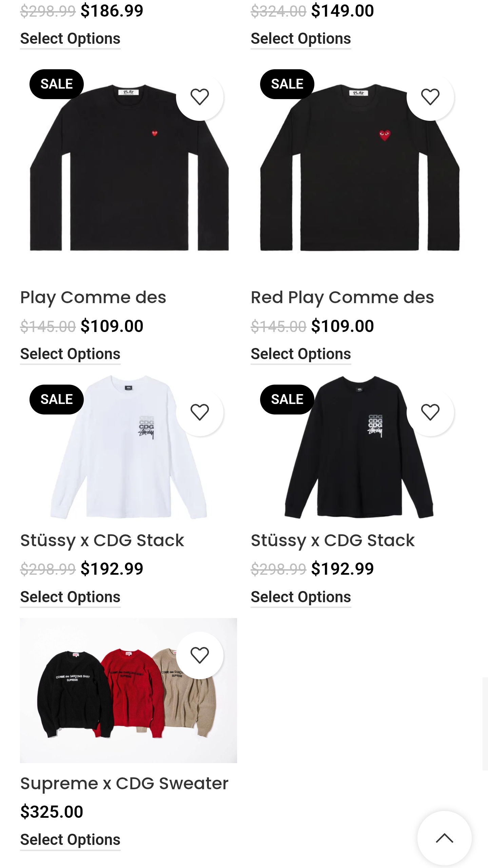This screenshot has width=488, height=868.
Task: Tap SALE badge on Play Comme des shirt
Action: click(56, 84)
